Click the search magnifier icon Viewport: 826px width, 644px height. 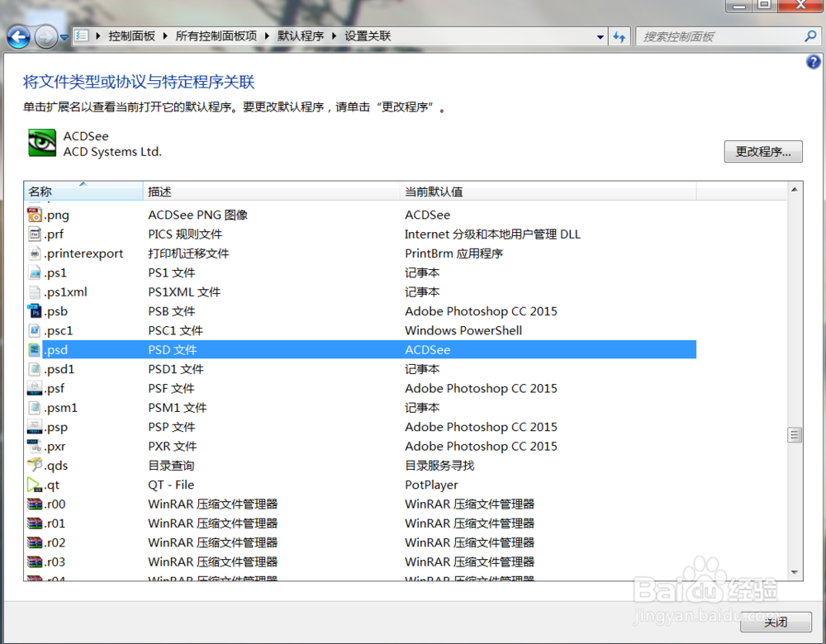(x=810, y=36)
